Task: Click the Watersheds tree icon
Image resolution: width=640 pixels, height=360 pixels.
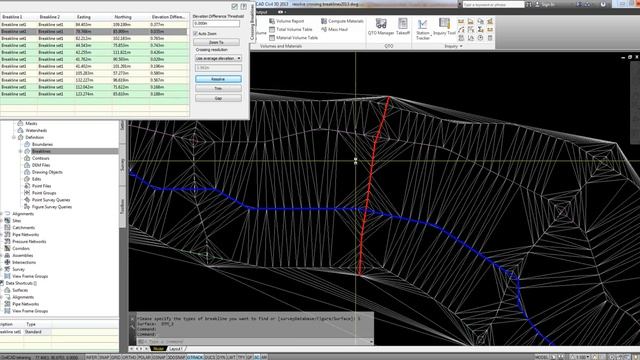Action: (x=20, y=130)
